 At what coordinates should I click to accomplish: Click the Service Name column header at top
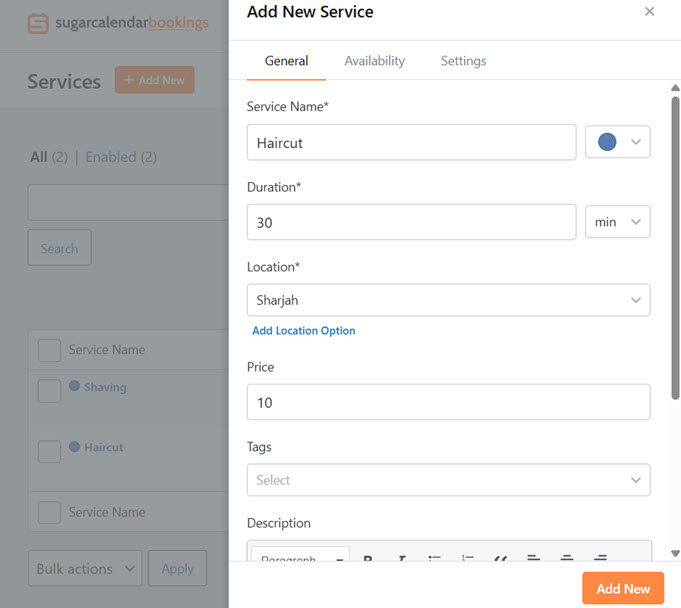(x=107, y=350)
